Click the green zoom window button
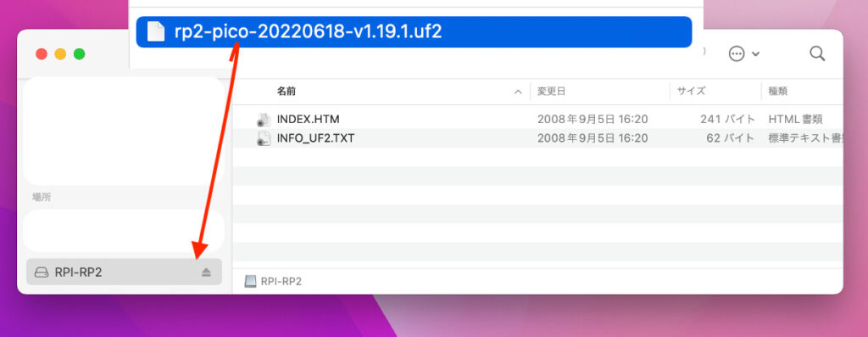 coord(79,53)
